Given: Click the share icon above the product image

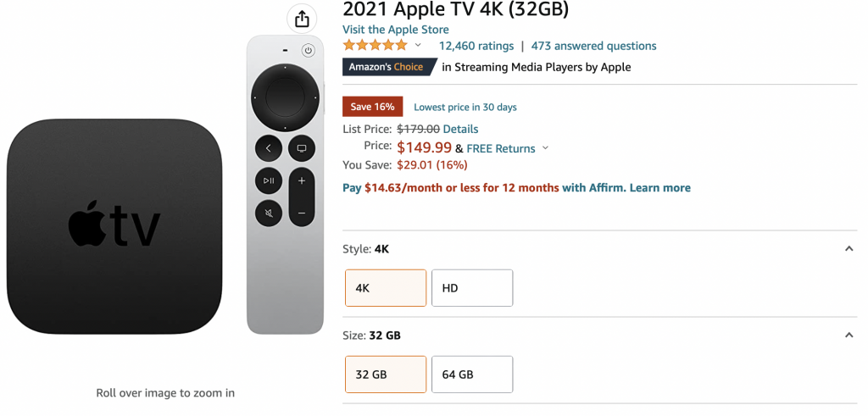Looking at the screenshot, I should [302, 19].
